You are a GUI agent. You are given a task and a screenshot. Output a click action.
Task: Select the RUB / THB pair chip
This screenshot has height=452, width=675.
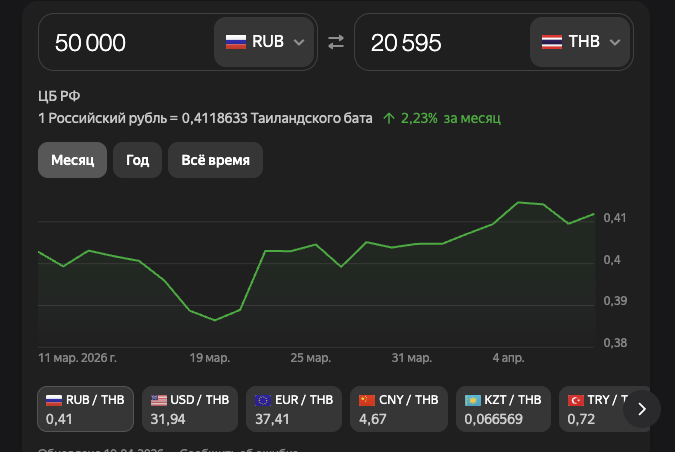tap(86, 409)
